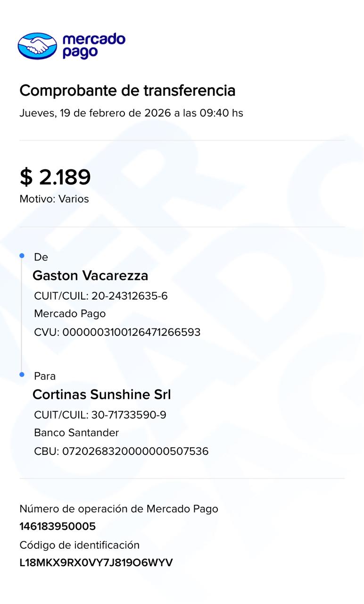Click the transfer date and time line
The width and height of the screenshot is (364, 604).
point(131,113)
